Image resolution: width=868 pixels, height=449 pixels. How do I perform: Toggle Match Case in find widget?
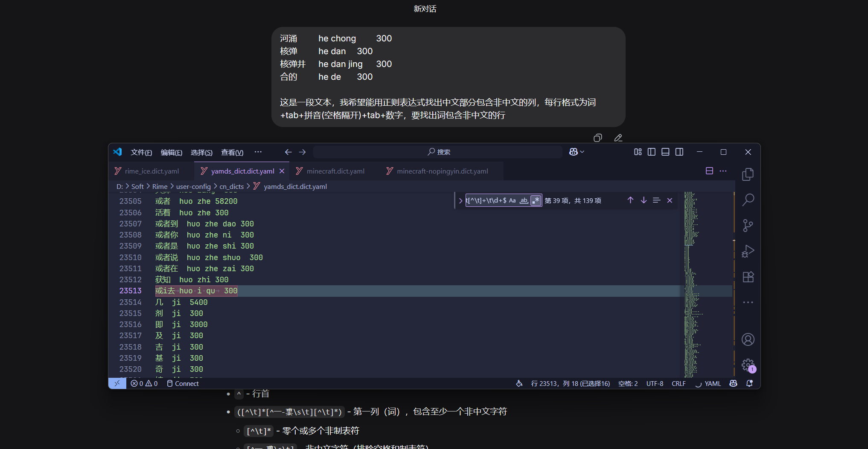(513, 200)
